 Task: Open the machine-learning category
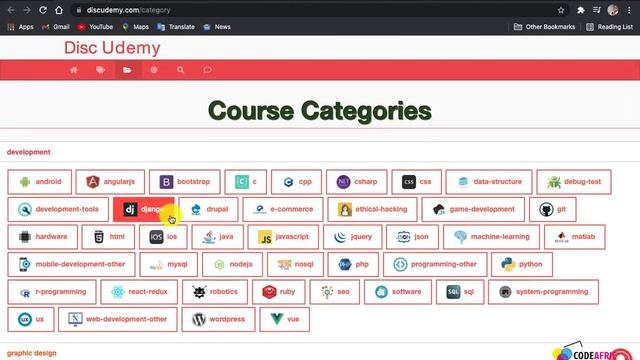coord(491,237)
